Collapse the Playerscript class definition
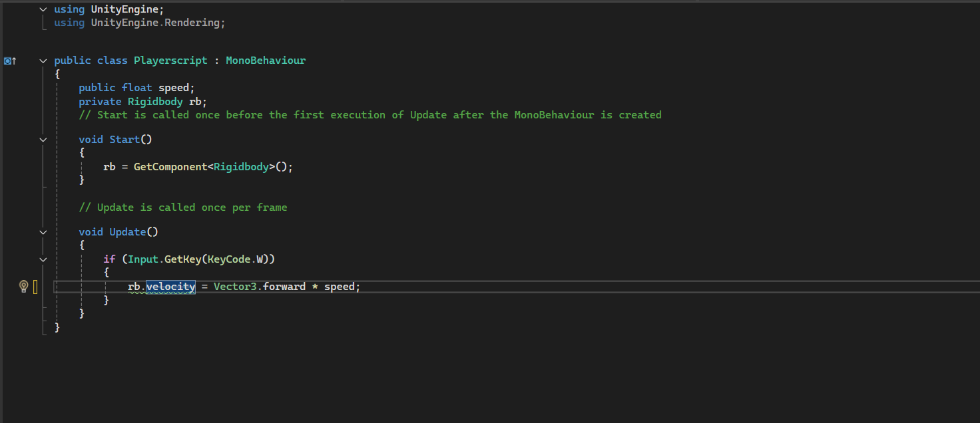 tap(43, 61)
